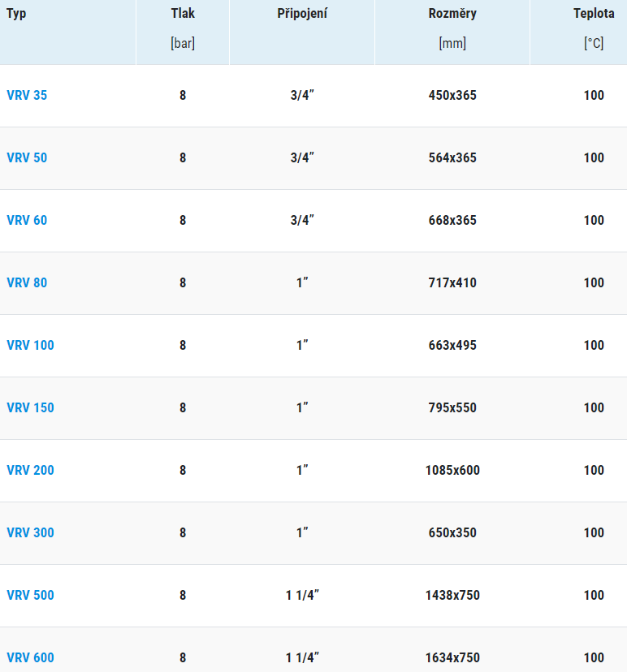Click the Teplota column header

point(594,13)
